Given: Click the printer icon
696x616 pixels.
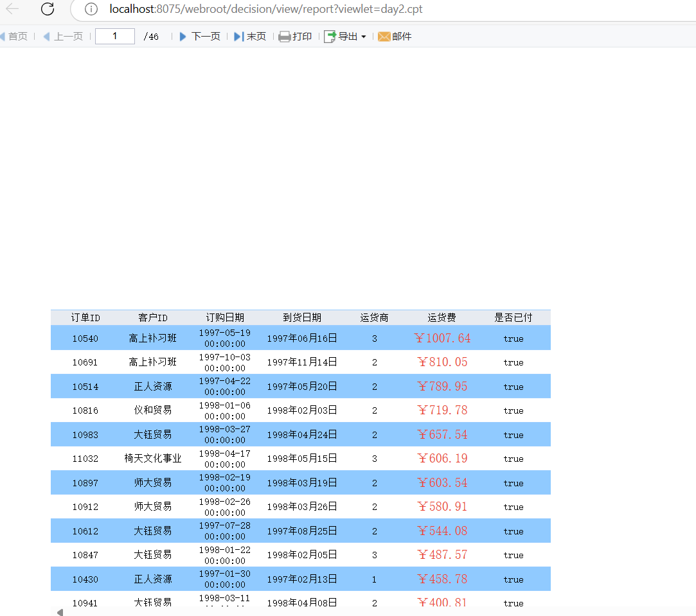Looking at the screenshot, I should (x=284, y=37).
